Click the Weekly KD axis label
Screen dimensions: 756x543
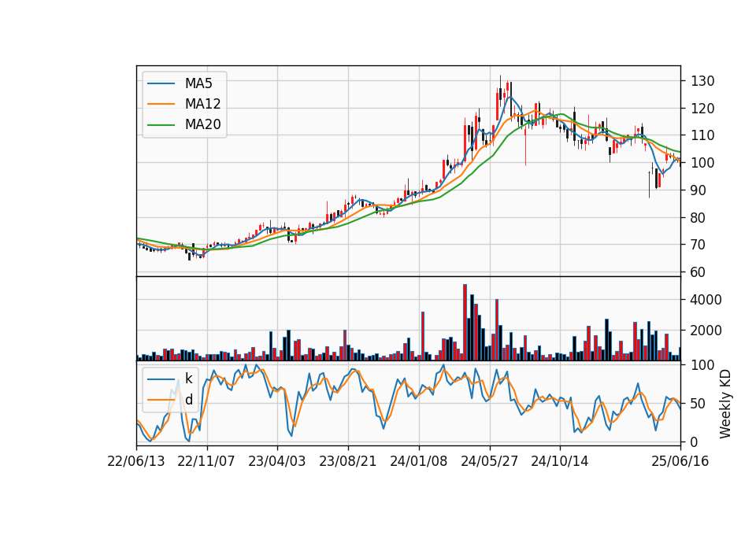click(725, 404)
